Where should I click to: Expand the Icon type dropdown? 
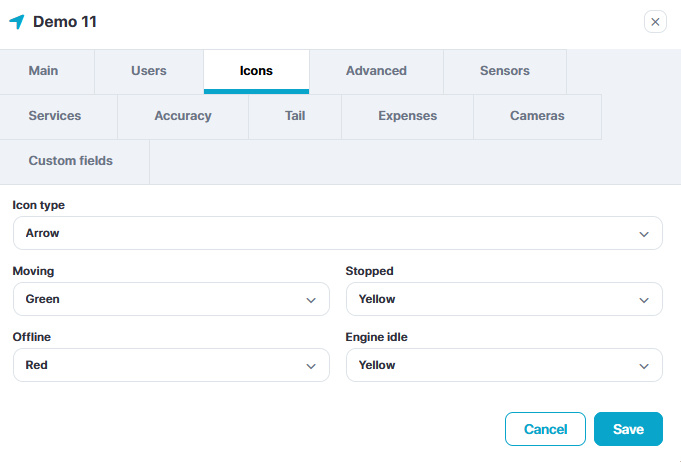click(337, 233)
